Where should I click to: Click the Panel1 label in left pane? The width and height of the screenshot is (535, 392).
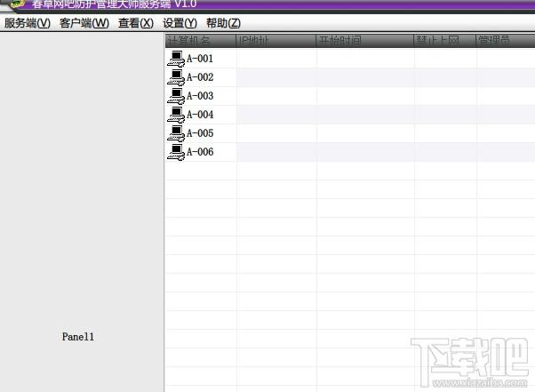pyautogui.click(x=78, y=337)
